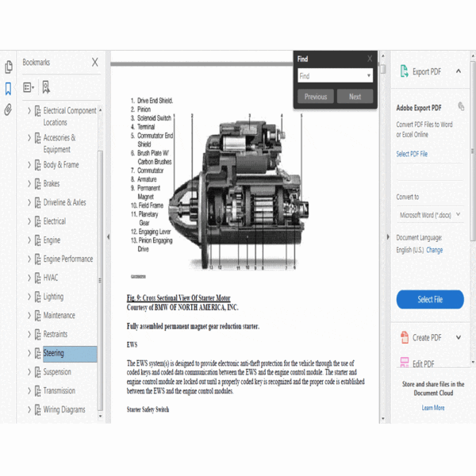Expand Accesories & Equipment bookmark
This screenshot has height=476, width=476.
(29, 138)
